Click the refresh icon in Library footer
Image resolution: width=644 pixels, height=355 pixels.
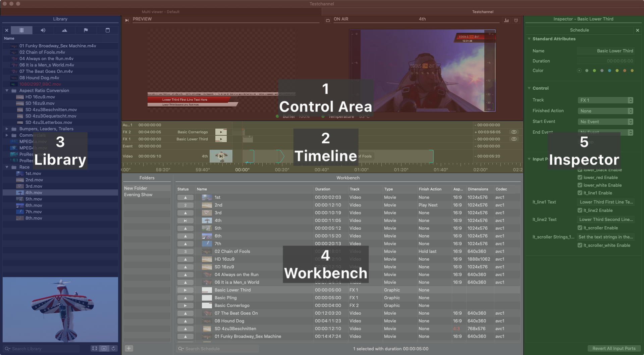coord(113,349)
